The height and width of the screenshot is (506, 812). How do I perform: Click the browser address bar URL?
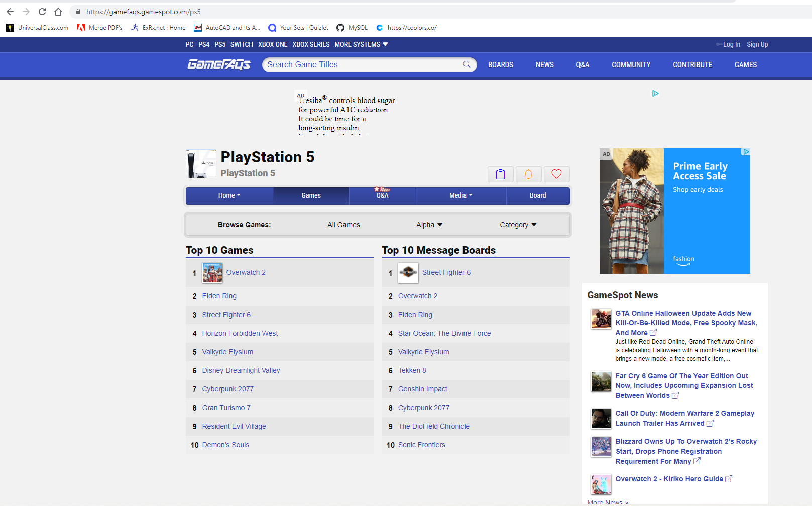tap(144, 12)
